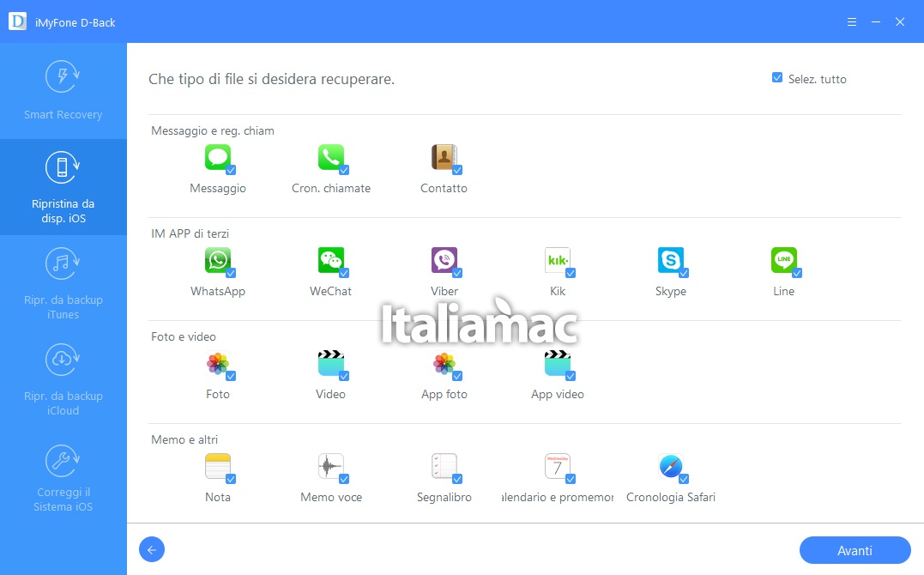The width and height of the screenshot is (924, 575).
Task: Uncheck the Viber checkbox
Action: click(x=457, y=272)
